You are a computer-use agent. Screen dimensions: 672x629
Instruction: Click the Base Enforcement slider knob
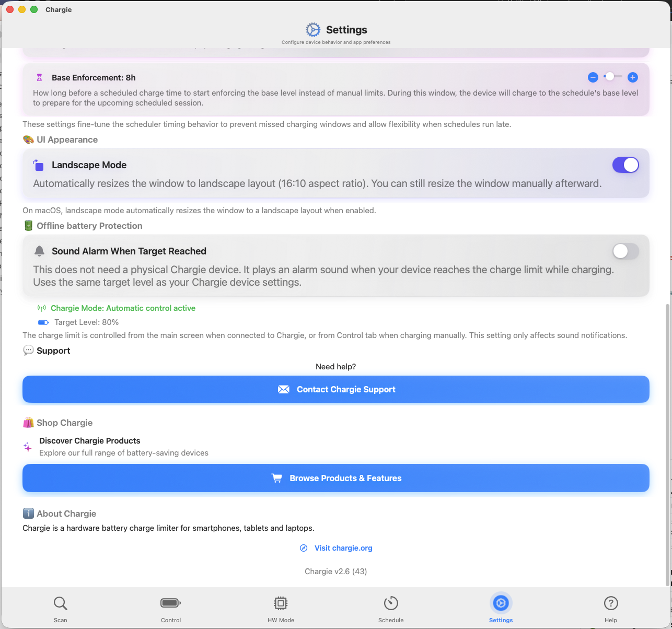(609, 77)
